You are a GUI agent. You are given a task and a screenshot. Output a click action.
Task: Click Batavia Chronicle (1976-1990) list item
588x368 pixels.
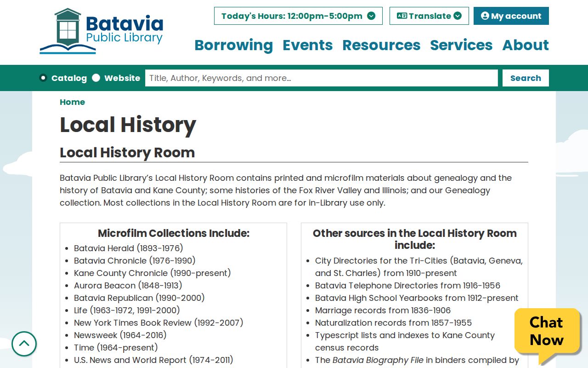135,261
